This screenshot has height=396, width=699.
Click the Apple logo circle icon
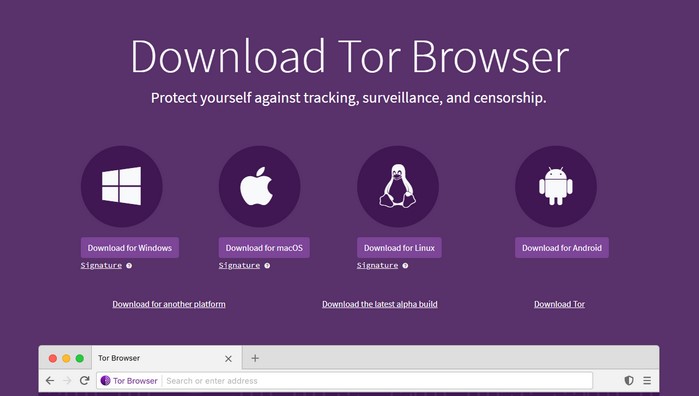pos(259,186)
